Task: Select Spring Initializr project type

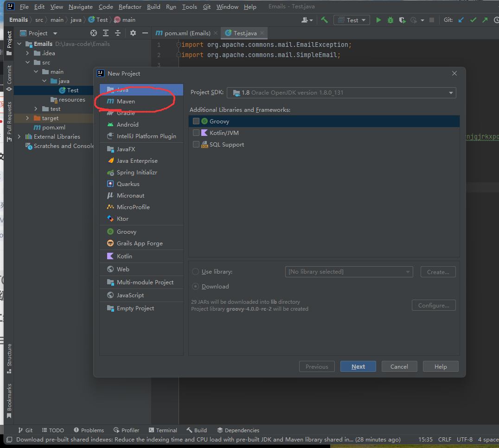Action: pos(141,173)
